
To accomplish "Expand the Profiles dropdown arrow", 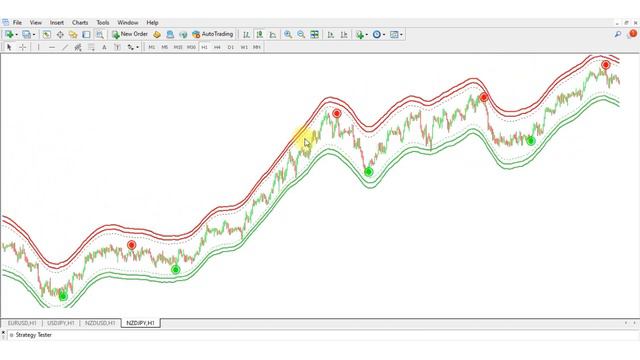I will pyautogui.click(x=34, y=35).
